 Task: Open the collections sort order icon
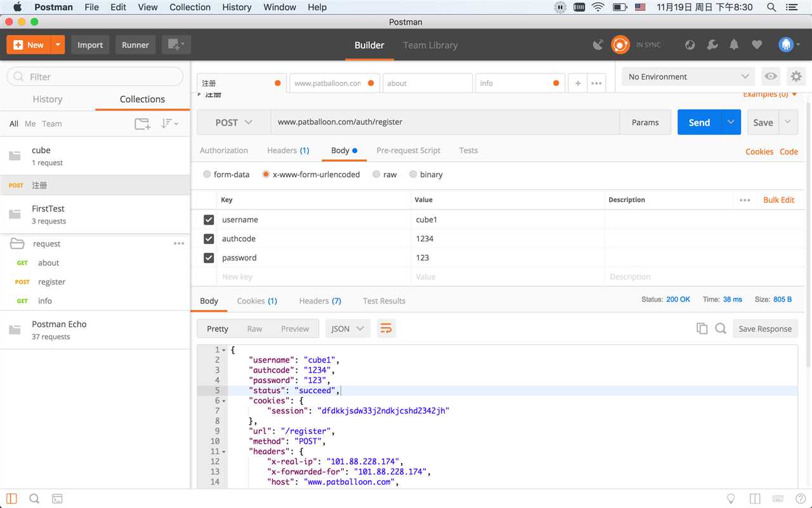tap(169, 124)
